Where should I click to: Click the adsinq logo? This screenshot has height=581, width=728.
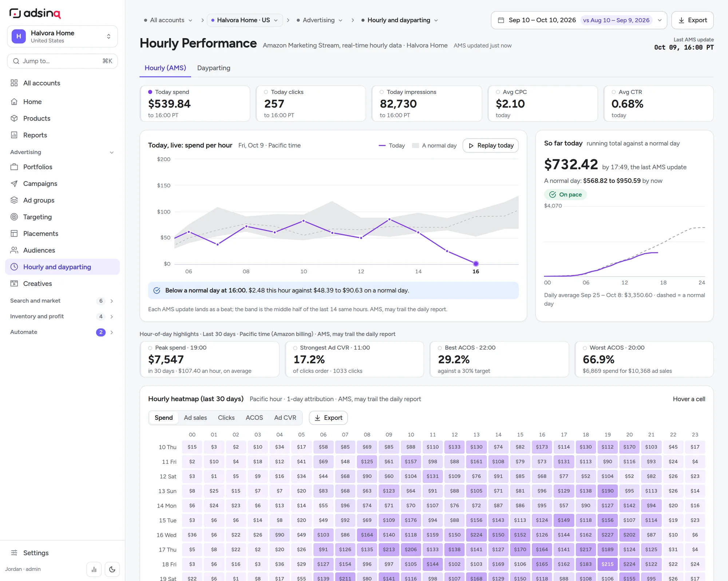click(x=35, y=13)
